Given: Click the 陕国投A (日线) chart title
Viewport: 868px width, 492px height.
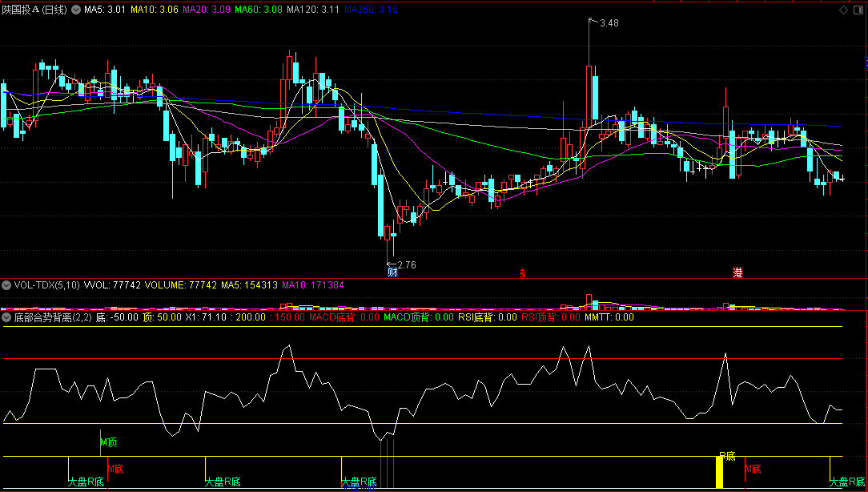Looking at the screenshot, I should click(x=34, y=10).
